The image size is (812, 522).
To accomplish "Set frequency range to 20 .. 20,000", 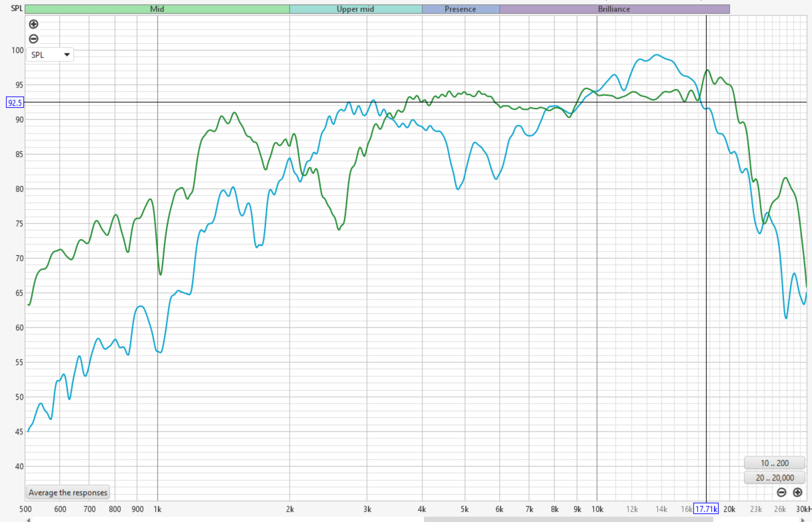I will point(774,478).
